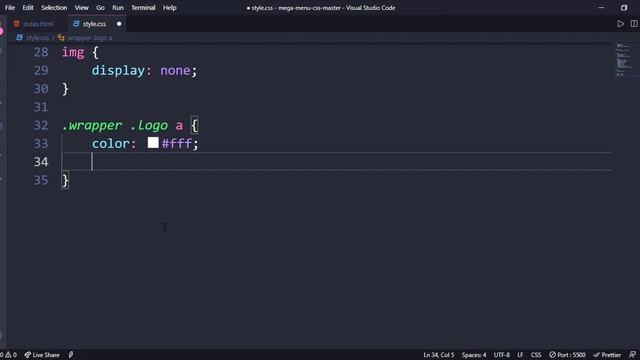Open the Selection menu
Image resolution: width=640 pixels, height=360 pixels.
(x=54, y=8)
